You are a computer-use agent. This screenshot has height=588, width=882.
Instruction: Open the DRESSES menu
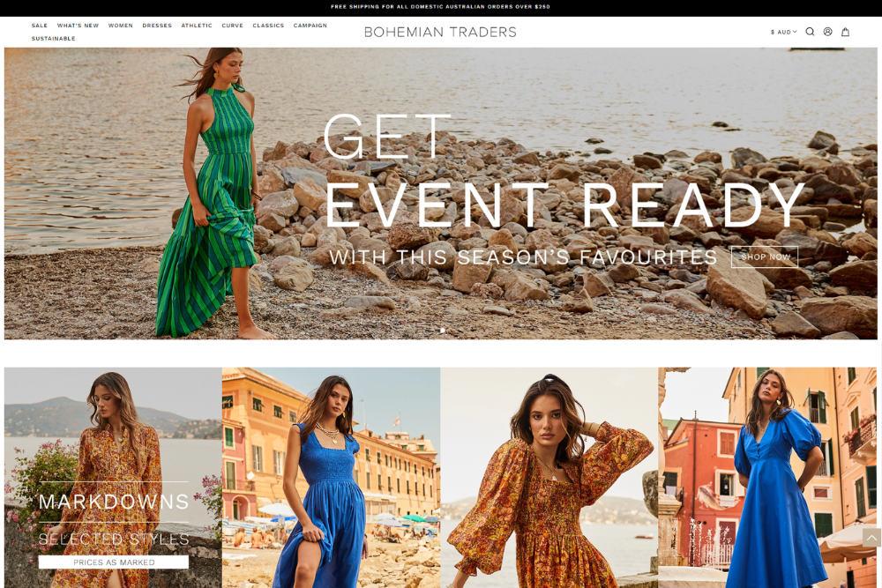[x=157, y=26]
